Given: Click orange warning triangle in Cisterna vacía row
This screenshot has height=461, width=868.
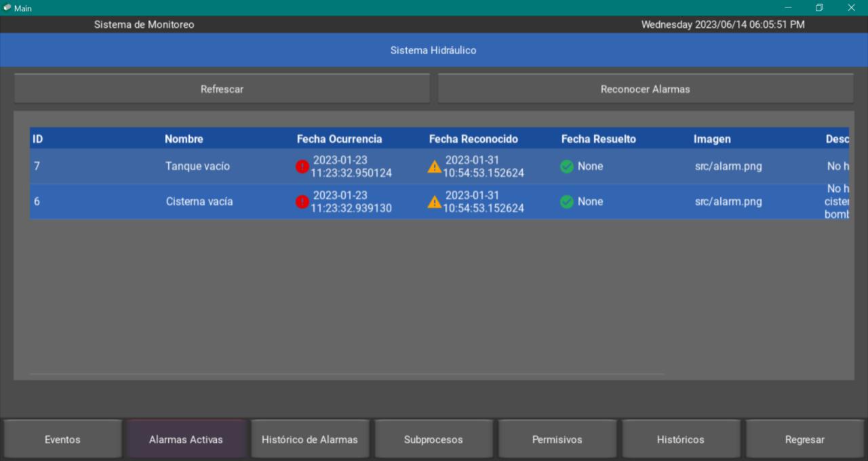Looking at the screenshot, I should [435, 202].
